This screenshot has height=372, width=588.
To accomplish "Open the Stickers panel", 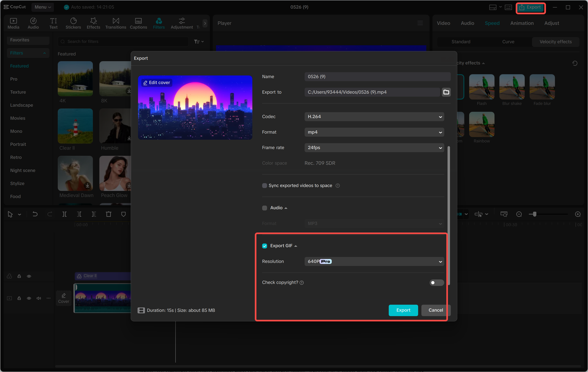I will [x=73, y=23].
